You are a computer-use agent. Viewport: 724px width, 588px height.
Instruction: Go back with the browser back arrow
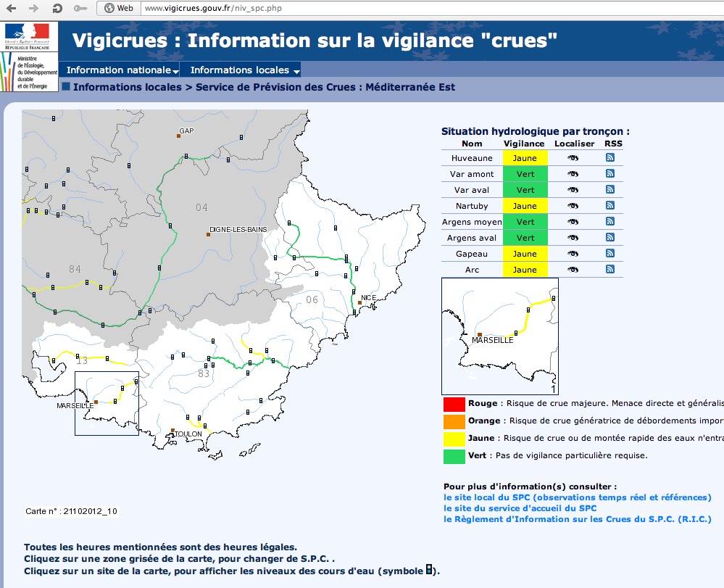(x=11, y=8)
